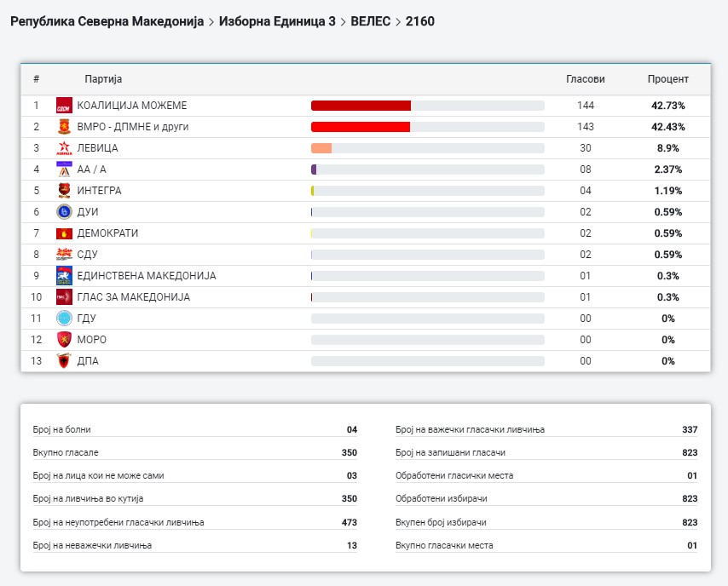Select the ЕДИНСТВЕНА МАКЕДОНИЈА party icon

[64, 276]
